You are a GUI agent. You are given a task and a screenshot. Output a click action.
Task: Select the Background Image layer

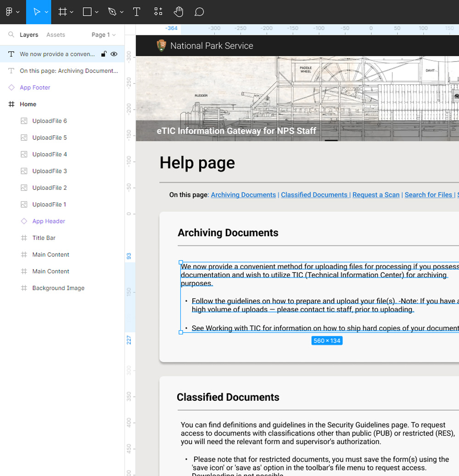[62, 288]
